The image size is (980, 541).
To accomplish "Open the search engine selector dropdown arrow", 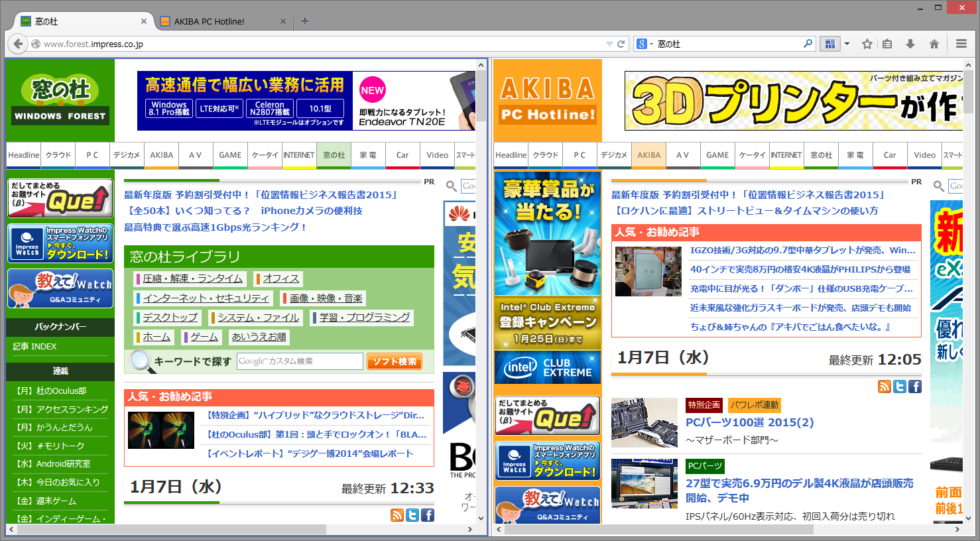I will tap(651, 44).
